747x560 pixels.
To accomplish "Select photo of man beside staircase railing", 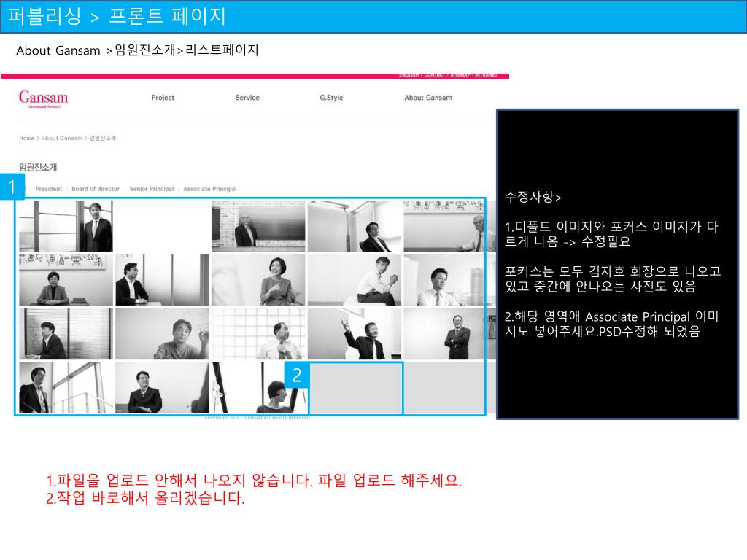I will point(66,388).
